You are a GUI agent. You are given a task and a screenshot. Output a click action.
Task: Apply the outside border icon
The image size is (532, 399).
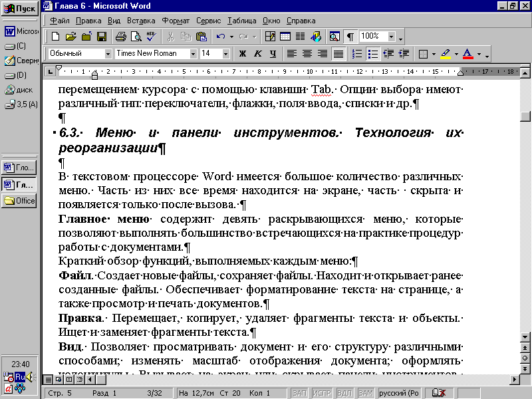point(424,54)
